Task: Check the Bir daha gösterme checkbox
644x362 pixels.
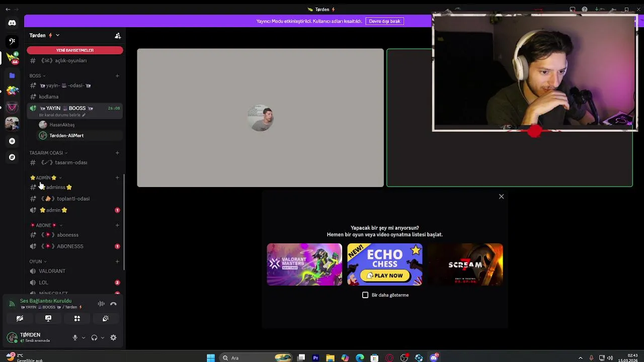Action: click(x=365, y=295)
